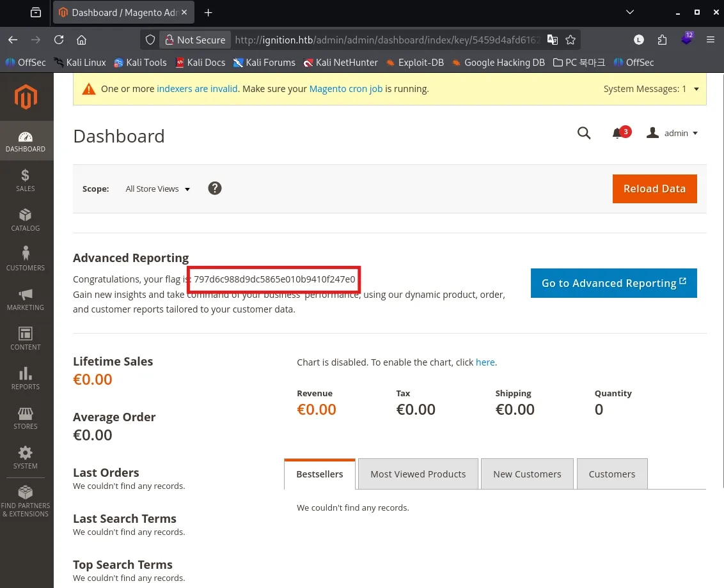This screenshot has height=588, width=724.
Task: Follow the 'indexers are invalid' link
Action: pyautogui.click(x=197, y=89)
